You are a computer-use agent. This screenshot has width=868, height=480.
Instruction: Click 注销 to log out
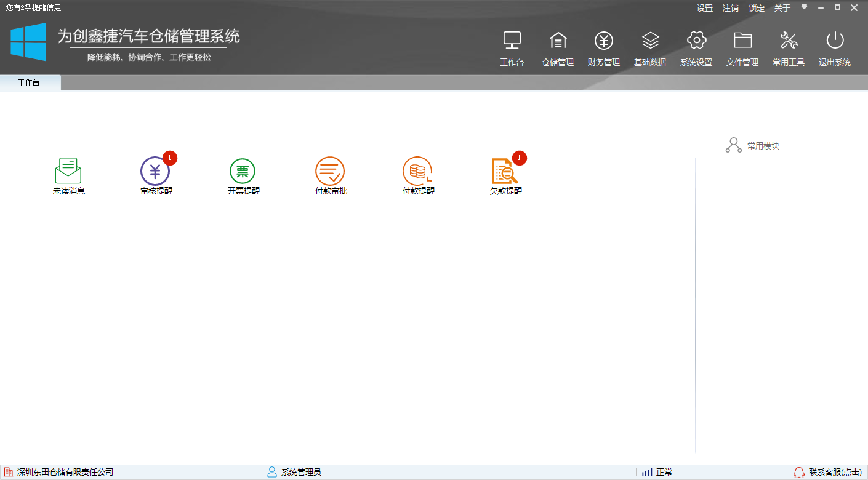730,8
